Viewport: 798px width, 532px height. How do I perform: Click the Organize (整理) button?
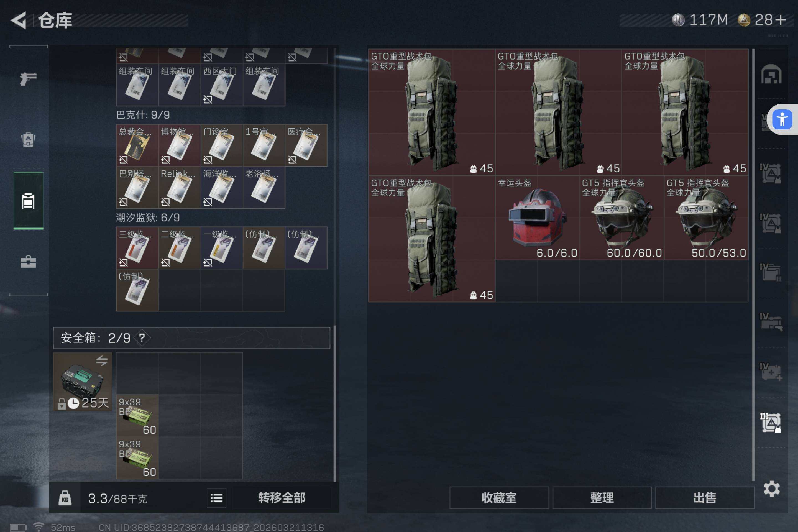pos(602,498)
